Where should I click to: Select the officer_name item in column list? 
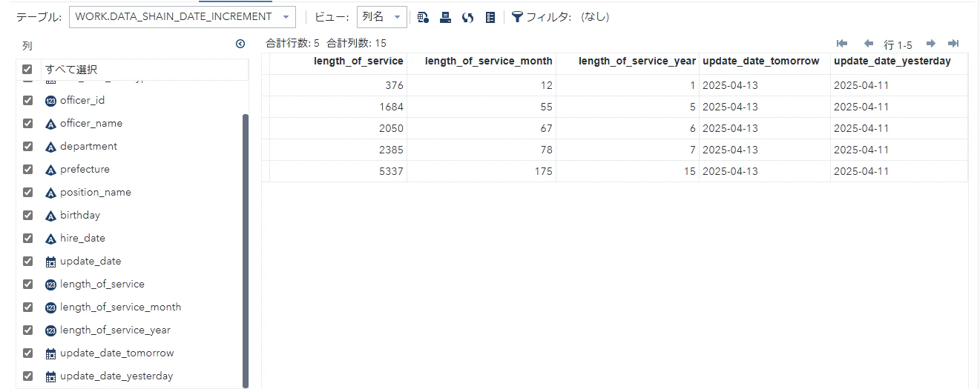point(91,123)
